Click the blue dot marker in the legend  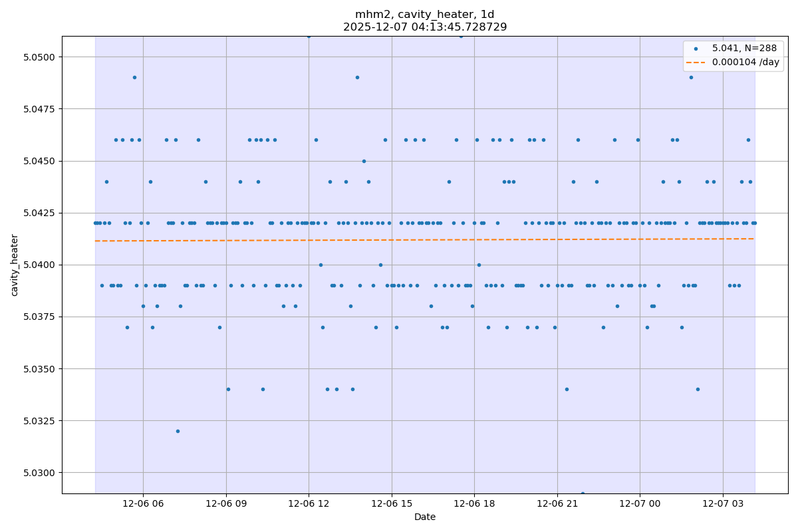[x=696, y=49]
